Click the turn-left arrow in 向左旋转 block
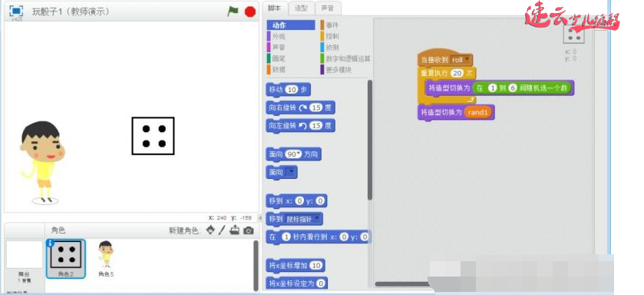The height and width of the screenshot is (295, 644). [x=303, y=126]
